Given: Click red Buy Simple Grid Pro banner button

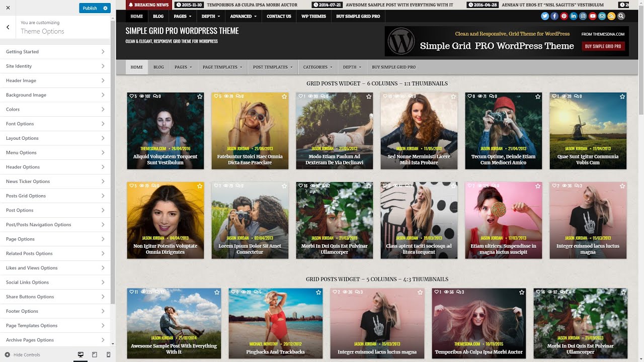Looking at the screenshot, I should (x=603, y=46).
